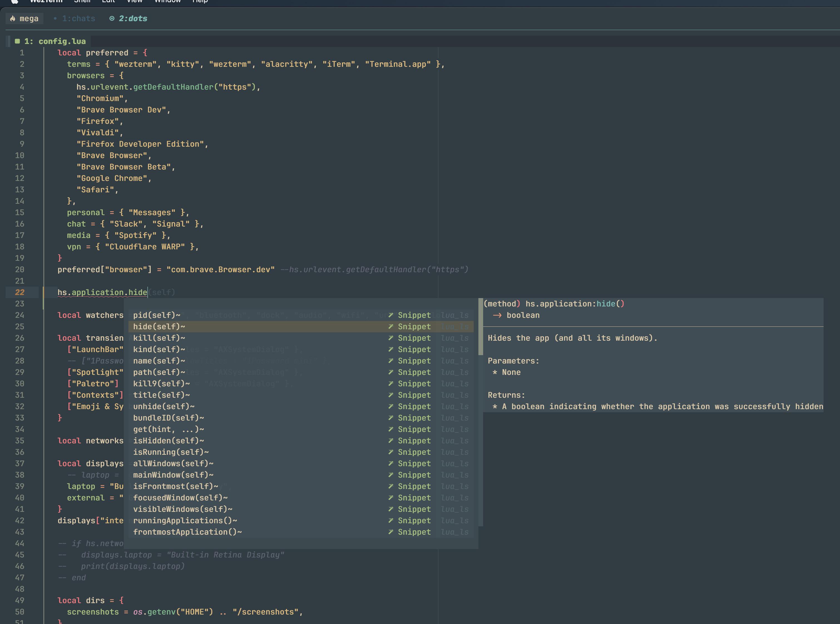The width and height of the screenshot is (840, 624).
Task: Open the Window menu
Action: [x=168, y=1]
